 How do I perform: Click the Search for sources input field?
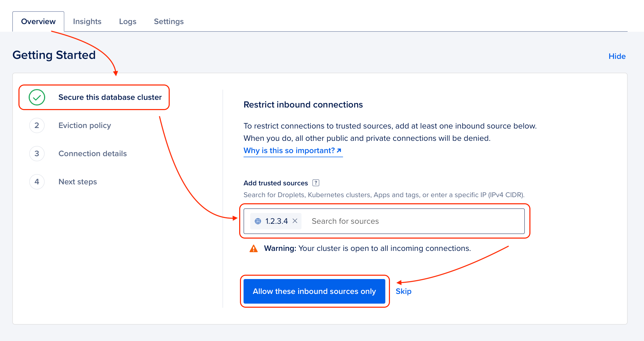coord(359,221)
